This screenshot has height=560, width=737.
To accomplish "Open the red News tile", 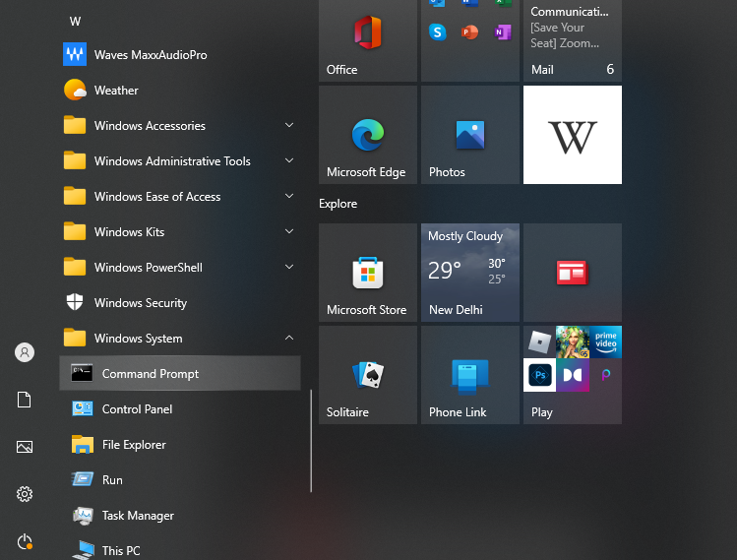I will (x=573, y=273).
